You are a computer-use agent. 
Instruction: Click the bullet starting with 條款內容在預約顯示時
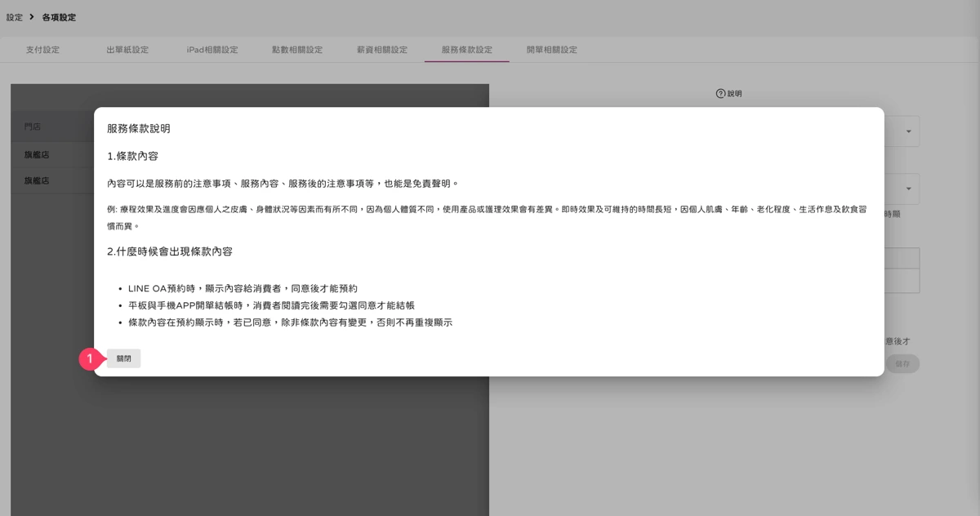click(x=290, y=322)
